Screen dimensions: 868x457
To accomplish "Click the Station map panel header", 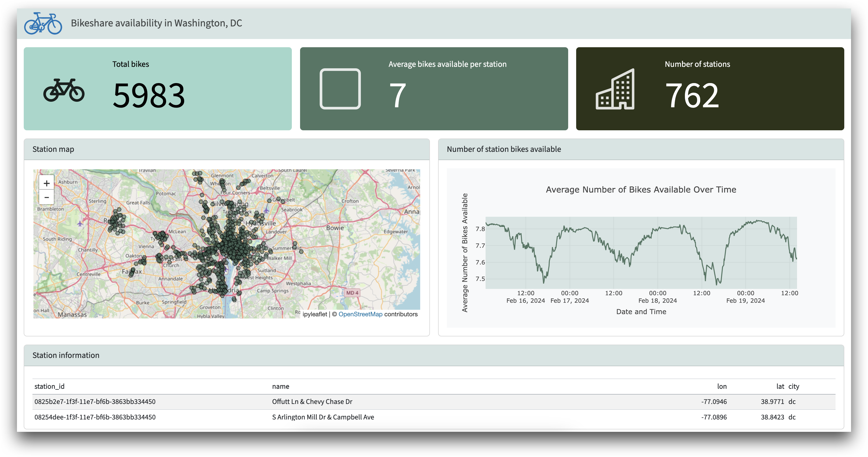I will click(x=53, y=149).
